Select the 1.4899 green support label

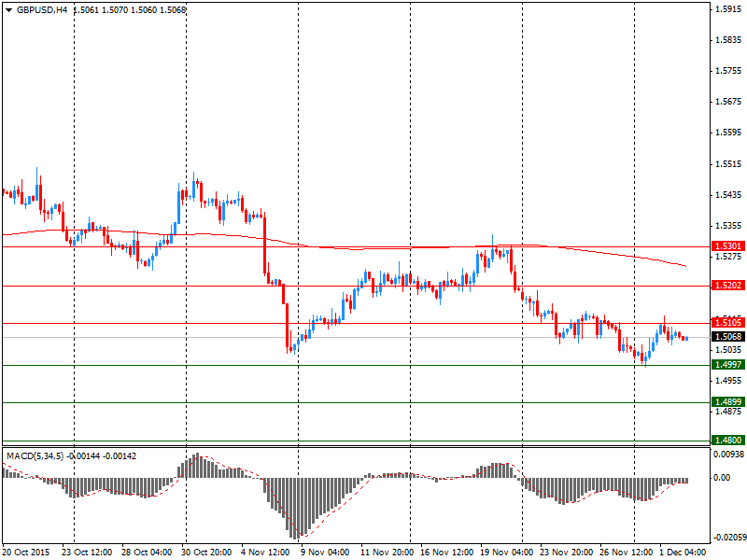tap(727, 402)
